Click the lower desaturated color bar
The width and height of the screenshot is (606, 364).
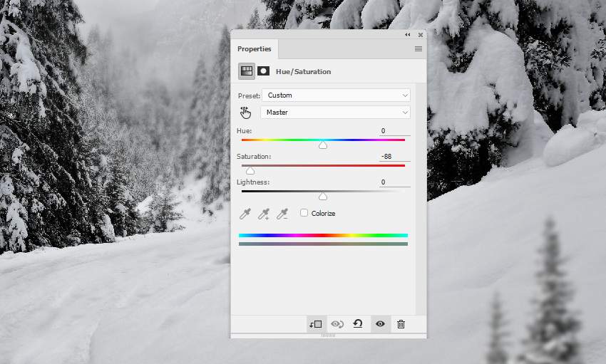[x=323, y=244]
